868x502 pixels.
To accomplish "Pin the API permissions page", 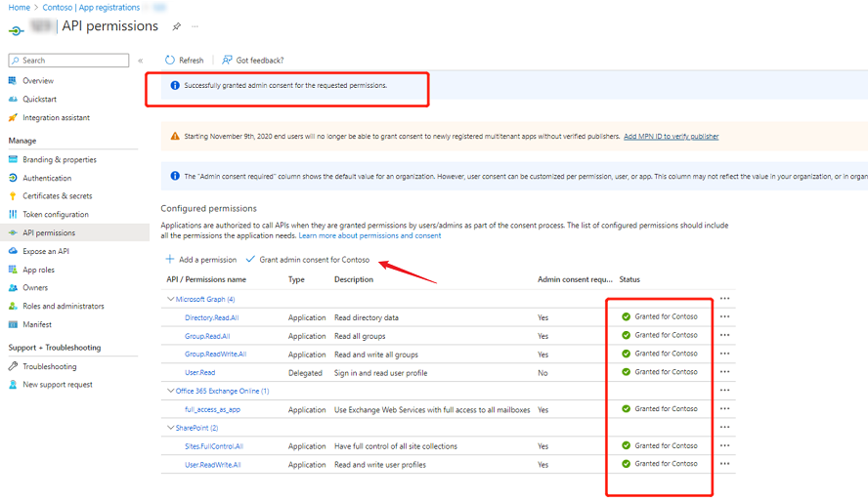I will point(177,26).
